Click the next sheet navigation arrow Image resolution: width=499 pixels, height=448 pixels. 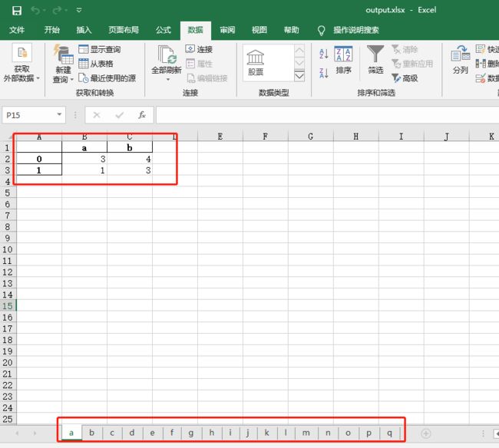35,433
